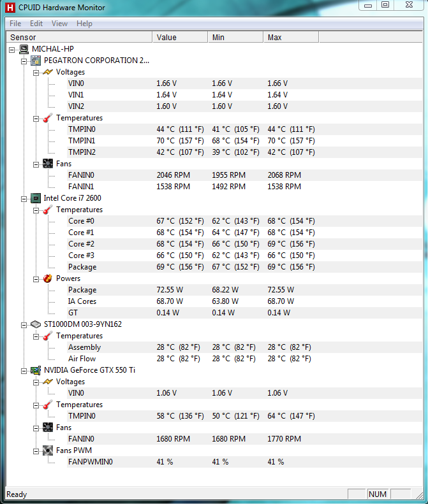Click the NUM indicator in the status bar
This screenshot has width=428, height=504.
point(378,494)
